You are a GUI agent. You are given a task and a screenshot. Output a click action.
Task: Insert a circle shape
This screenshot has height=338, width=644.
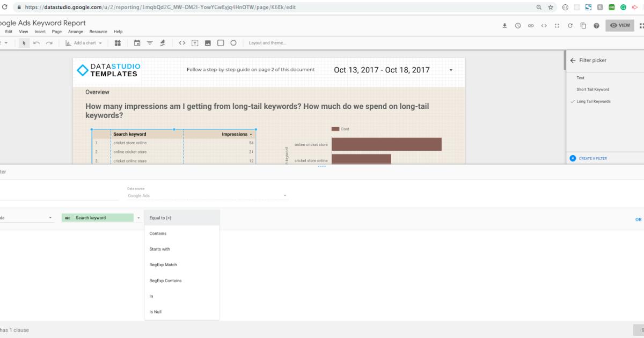(x=233, y=42)
